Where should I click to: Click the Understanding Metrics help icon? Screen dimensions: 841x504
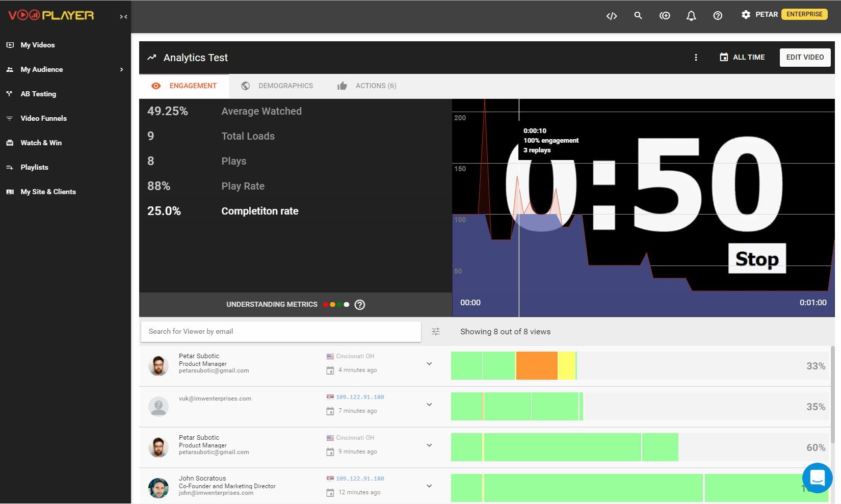click(x=360, y=305)
